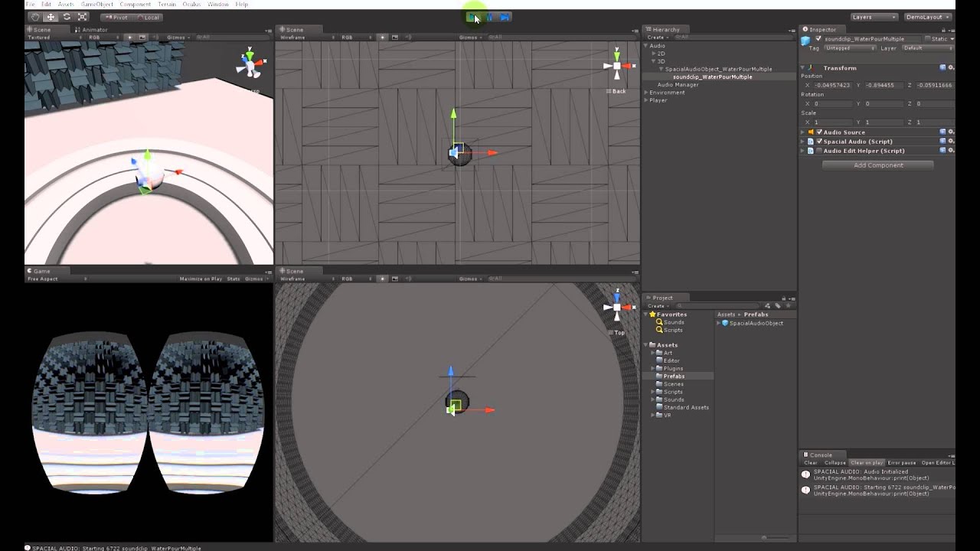The image size is (980, 551).
Task: Toggle Clear on play in the Console
Action: (x=867, y=462)
